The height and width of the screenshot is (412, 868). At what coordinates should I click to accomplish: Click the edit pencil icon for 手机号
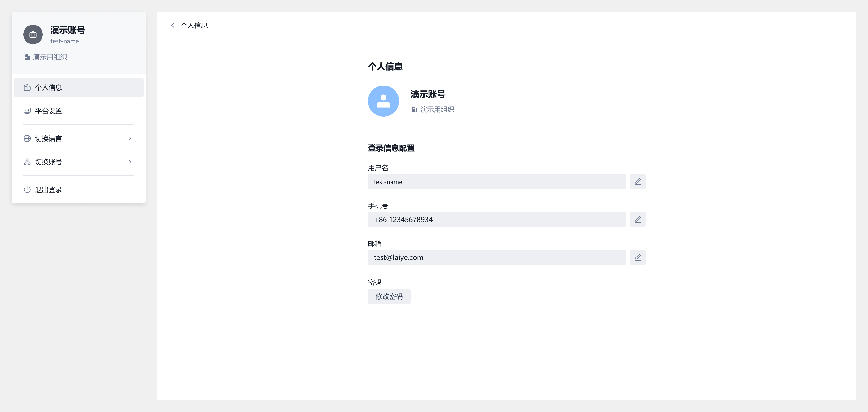(637, 220)
